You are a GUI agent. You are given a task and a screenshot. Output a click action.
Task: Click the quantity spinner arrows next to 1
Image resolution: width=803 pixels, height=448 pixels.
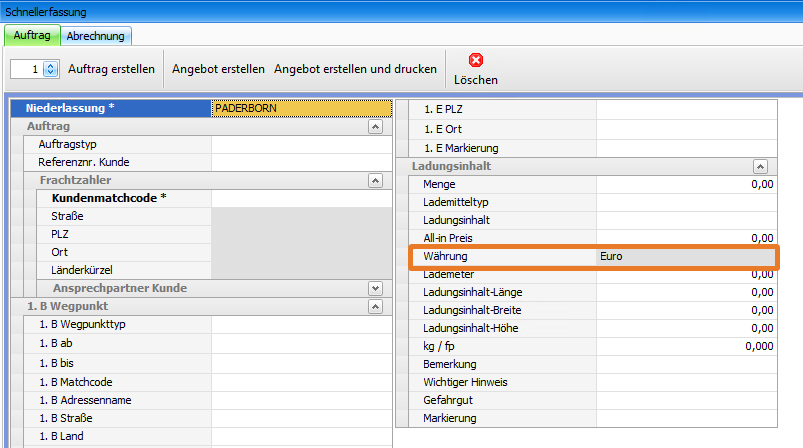tap(51, 70)
